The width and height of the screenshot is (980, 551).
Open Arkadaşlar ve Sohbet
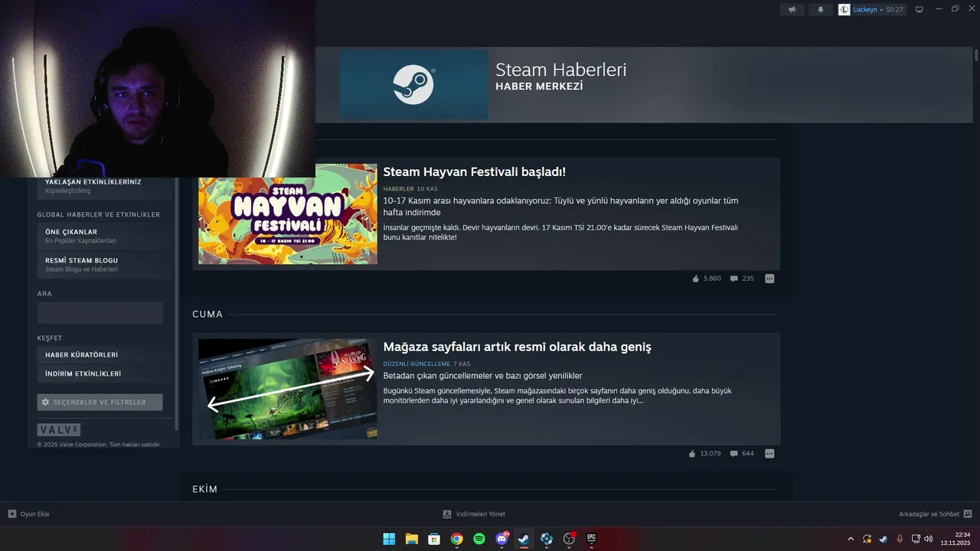coord(929,514)
